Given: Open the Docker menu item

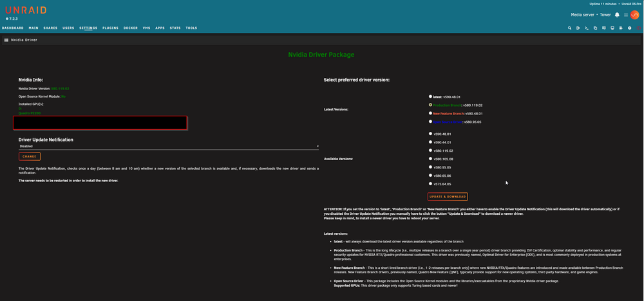Looking at the screenshot, I should pyautogui.click(x=131, y=28).
